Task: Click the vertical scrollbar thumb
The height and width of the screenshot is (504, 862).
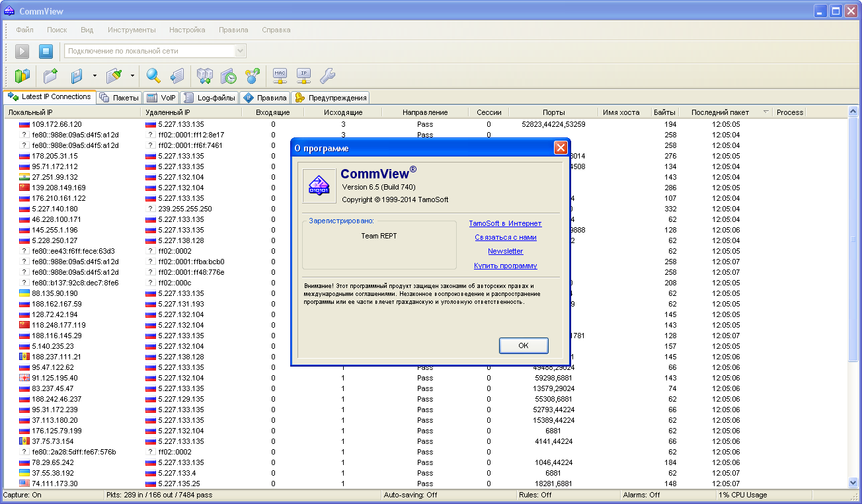Action: click(x=853, y=239)
